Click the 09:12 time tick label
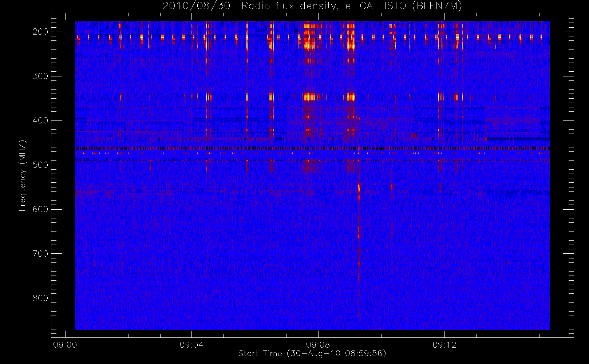 pos(444,345)
